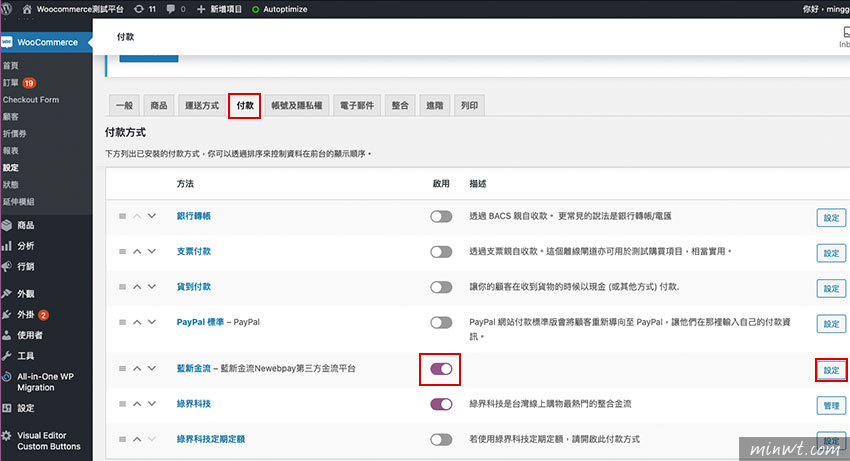The image size is (850, 461).
Task: Switch to the 商品 settings tab
Action: [159, 105]
